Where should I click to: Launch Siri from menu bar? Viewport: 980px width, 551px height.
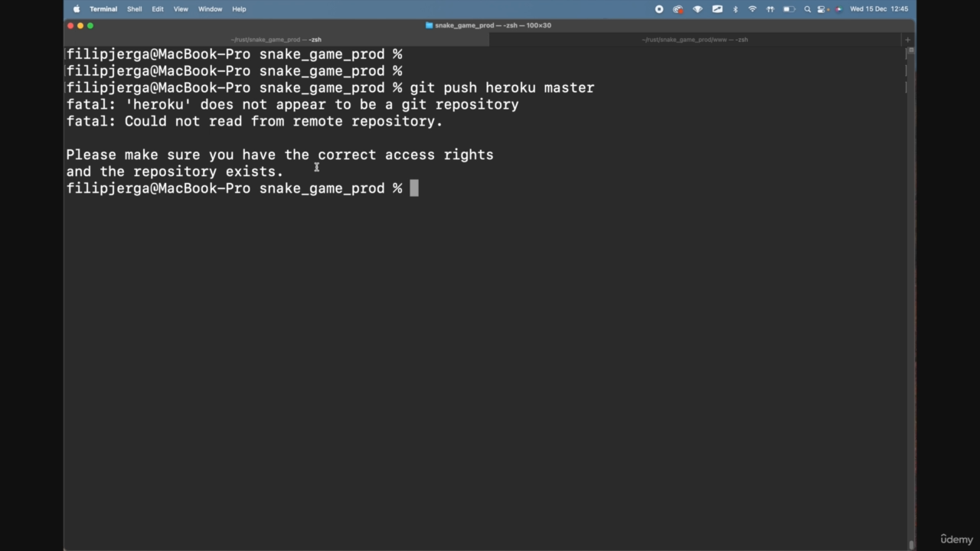pos(838,9)
